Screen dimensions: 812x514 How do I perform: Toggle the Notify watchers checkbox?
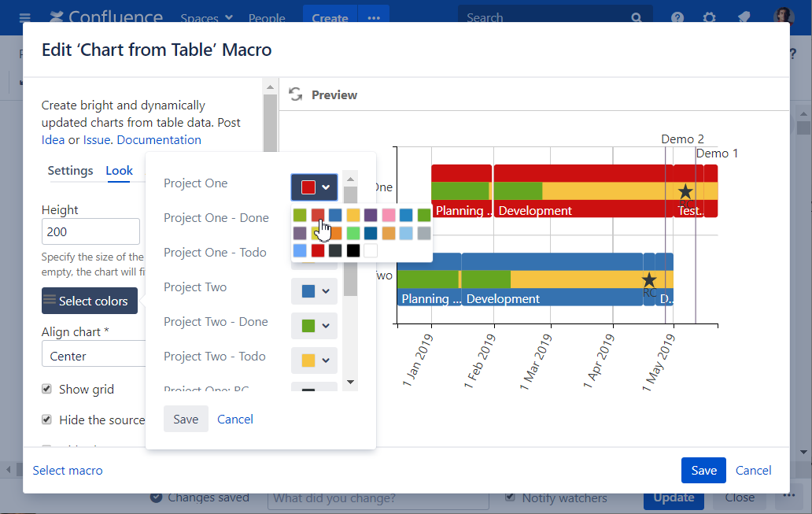point(511,497)
